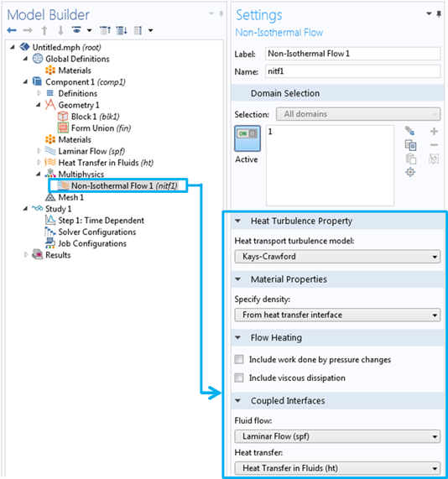Screen dimensions: 448x479
Task: Edit the Name field nitf1
Action: point(352,71)
